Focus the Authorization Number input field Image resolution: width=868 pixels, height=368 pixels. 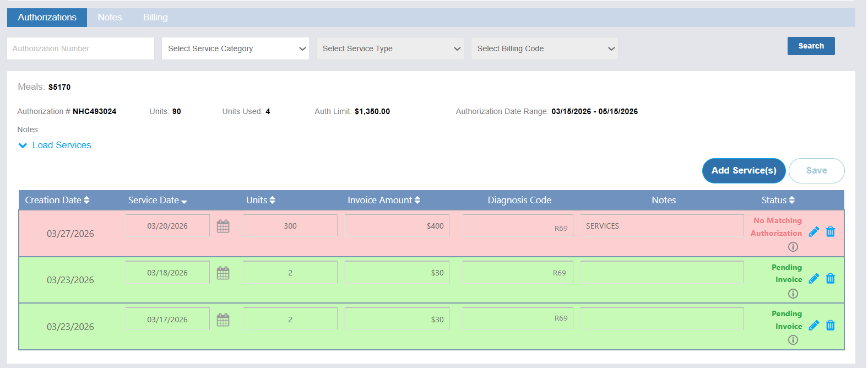pos(80,48)
